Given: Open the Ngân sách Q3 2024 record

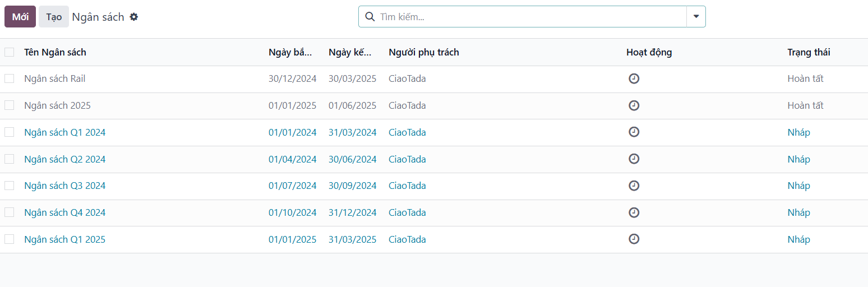Looking at the screenshot, I should (x=64, y=186).
